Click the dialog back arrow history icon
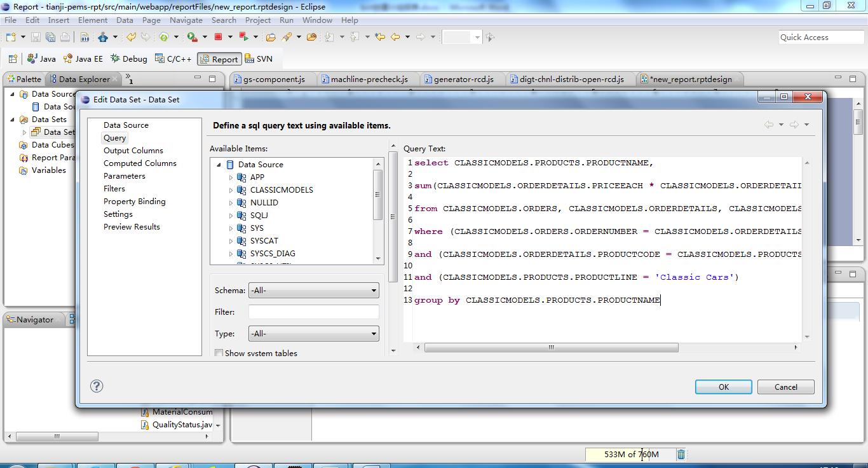 pos(769,125)
